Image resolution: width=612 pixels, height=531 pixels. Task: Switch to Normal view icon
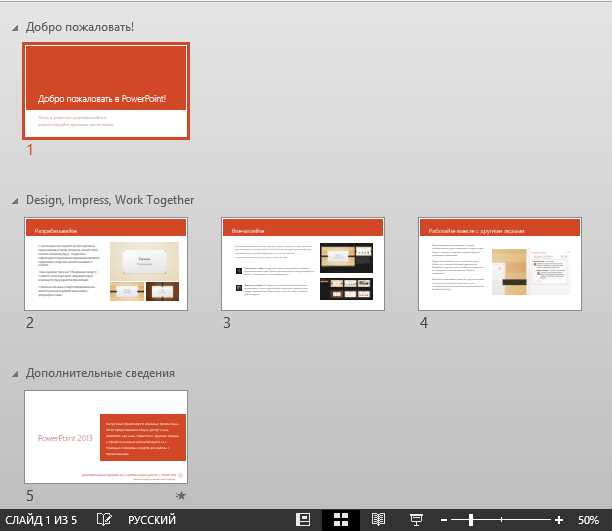click(x=303, y=520)
